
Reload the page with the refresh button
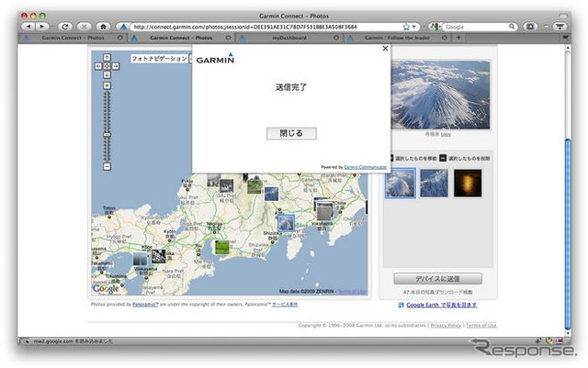tap(65, 27)
